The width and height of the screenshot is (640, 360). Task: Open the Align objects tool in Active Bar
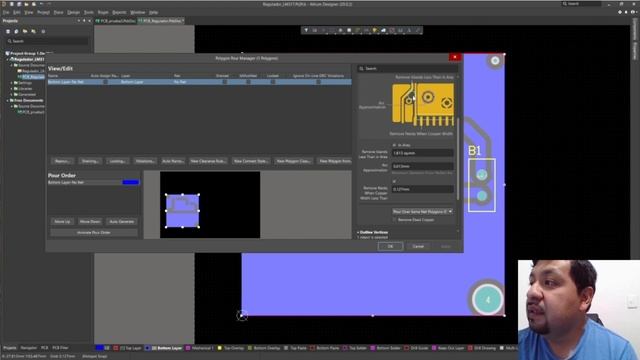(340, 30)
